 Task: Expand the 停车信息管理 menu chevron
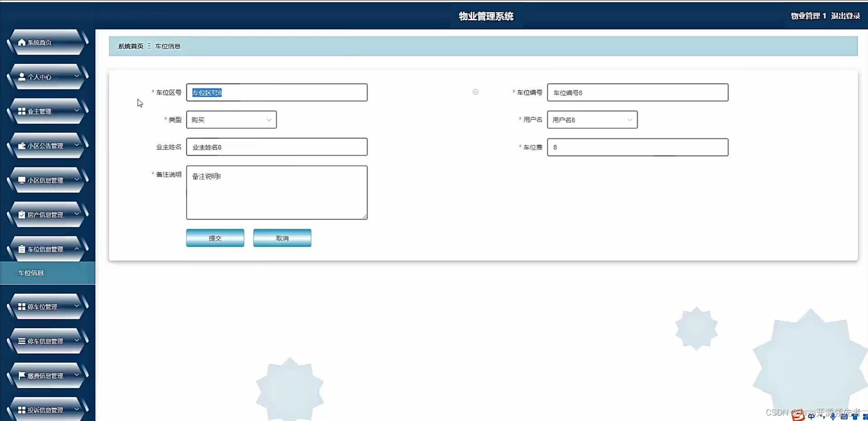[x=76, y=341]
